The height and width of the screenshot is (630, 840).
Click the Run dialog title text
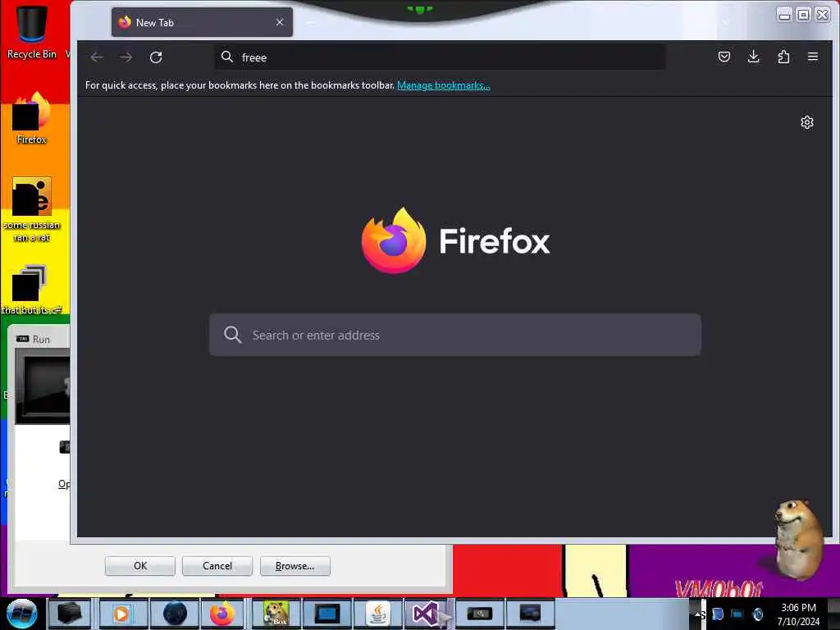pyautogui.click(x=41, y=339)
